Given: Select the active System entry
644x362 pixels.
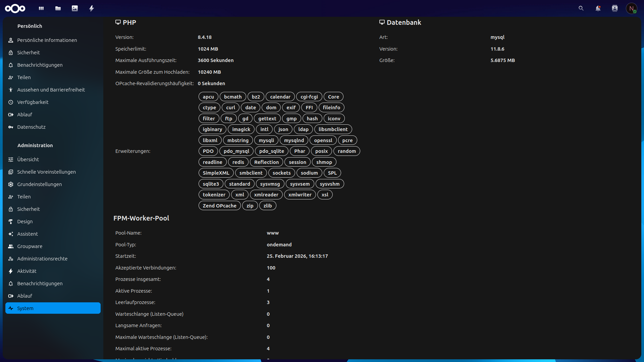Looking at the screenshot, I should pos(53,308).
